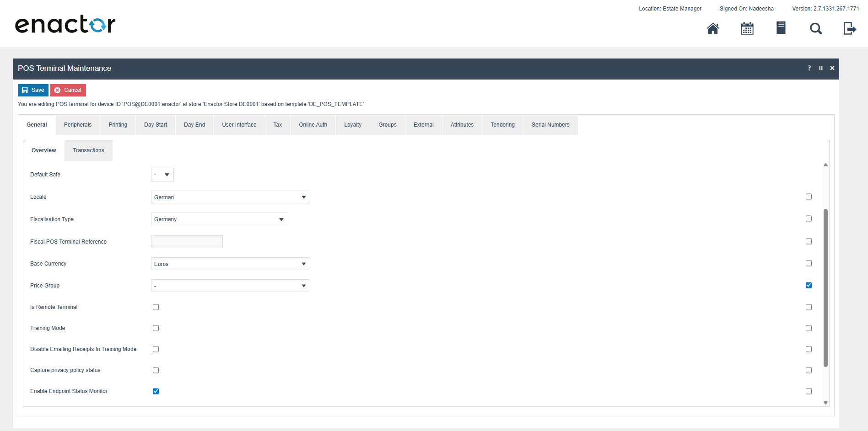Viewport: 868px width, 431px height.
Task: Tick Disable Emailing Receipts In Training Mode
Action: coord(156,349)
